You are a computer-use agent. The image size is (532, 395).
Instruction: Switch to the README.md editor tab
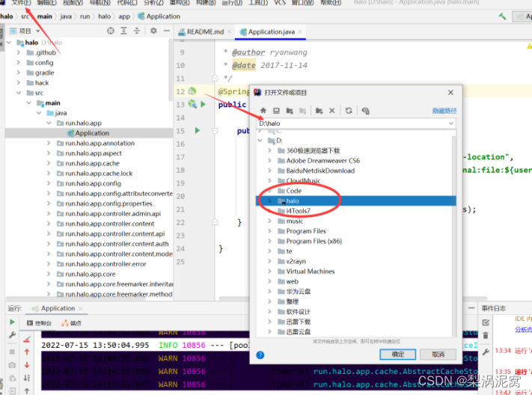(x=204, y=32)
